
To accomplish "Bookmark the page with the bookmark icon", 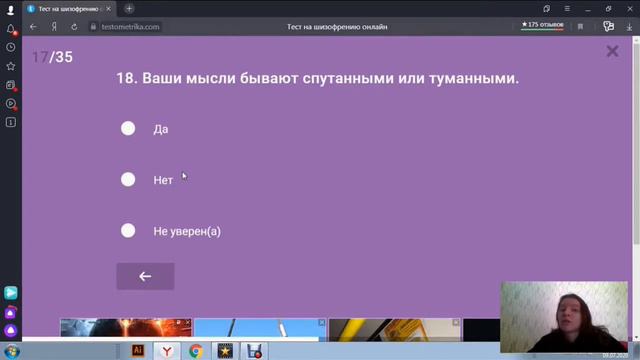I will pos(580,27).
